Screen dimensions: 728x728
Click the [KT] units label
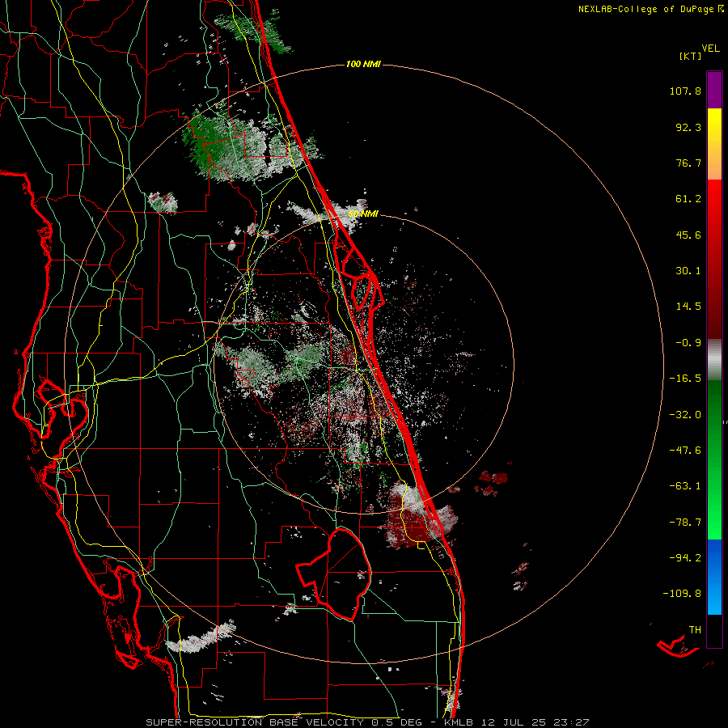691,56
